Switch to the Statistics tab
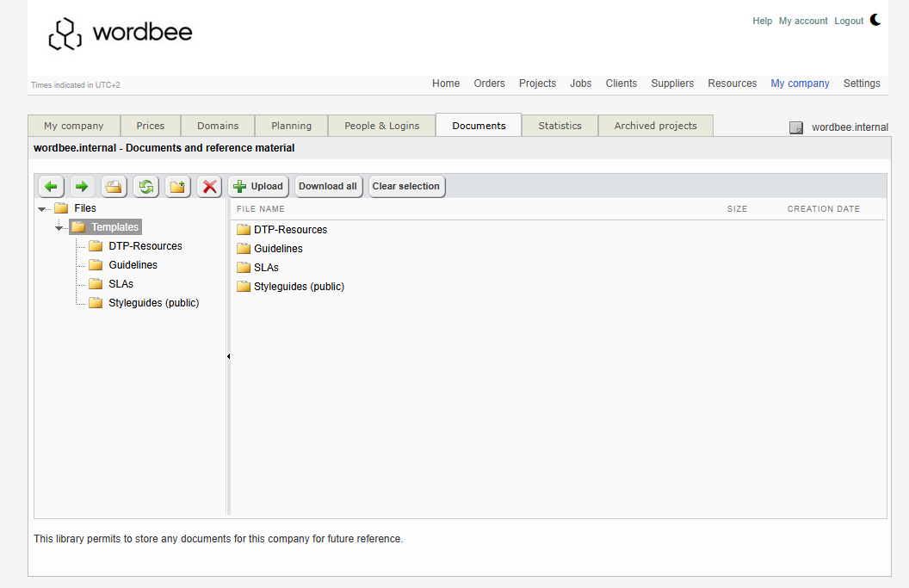 pos(560,126)
